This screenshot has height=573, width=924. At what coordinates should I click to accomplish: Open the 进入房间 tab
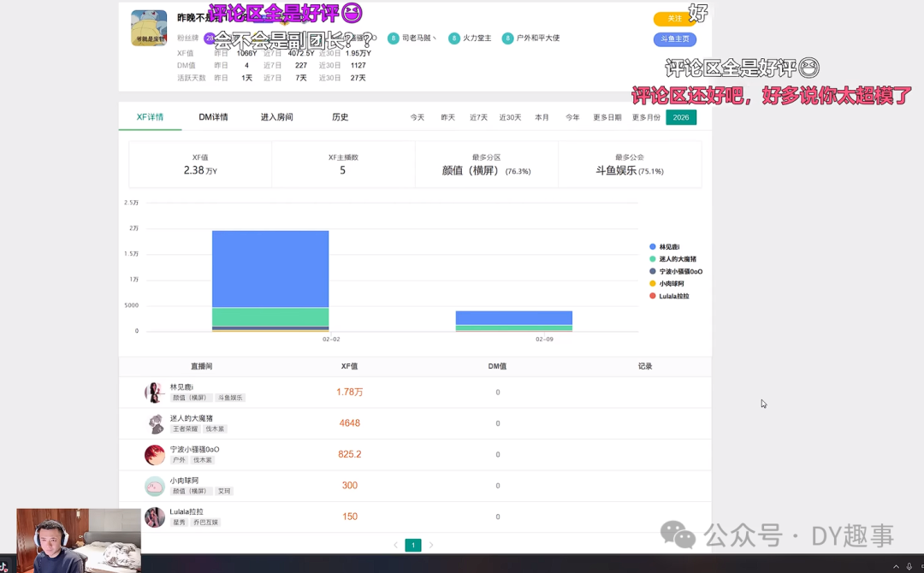click(277, 117)
